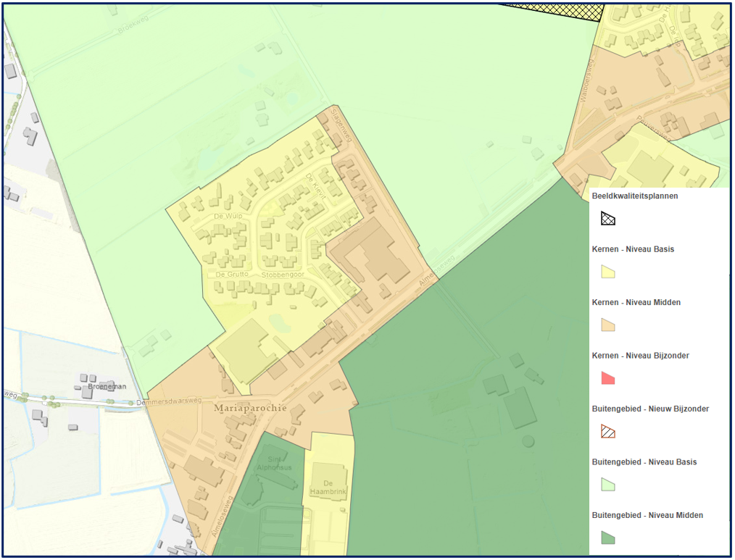Click the orange Kernen - Niveau Midden swatch

(x=608, y=325)
